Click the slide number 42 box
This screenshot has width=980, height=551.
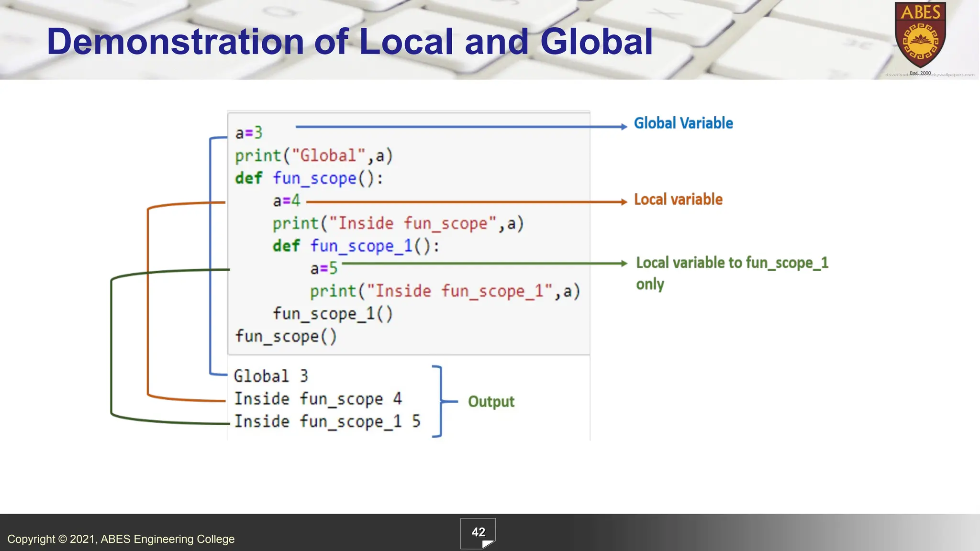pyautogui.click(x=478, y=533)
